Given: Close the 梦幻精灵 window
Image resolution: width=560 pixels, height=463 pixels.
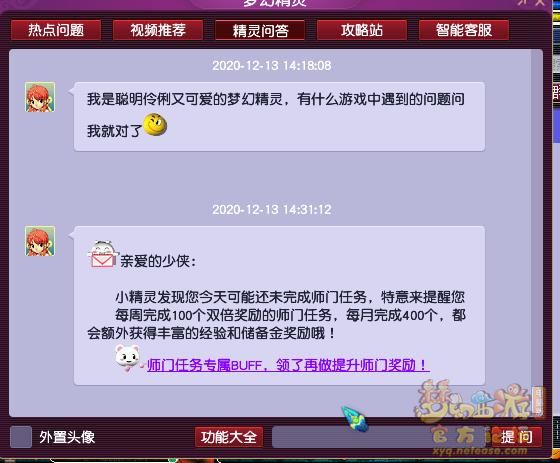Looking at the screenshot, I should [x=540, y=3].
